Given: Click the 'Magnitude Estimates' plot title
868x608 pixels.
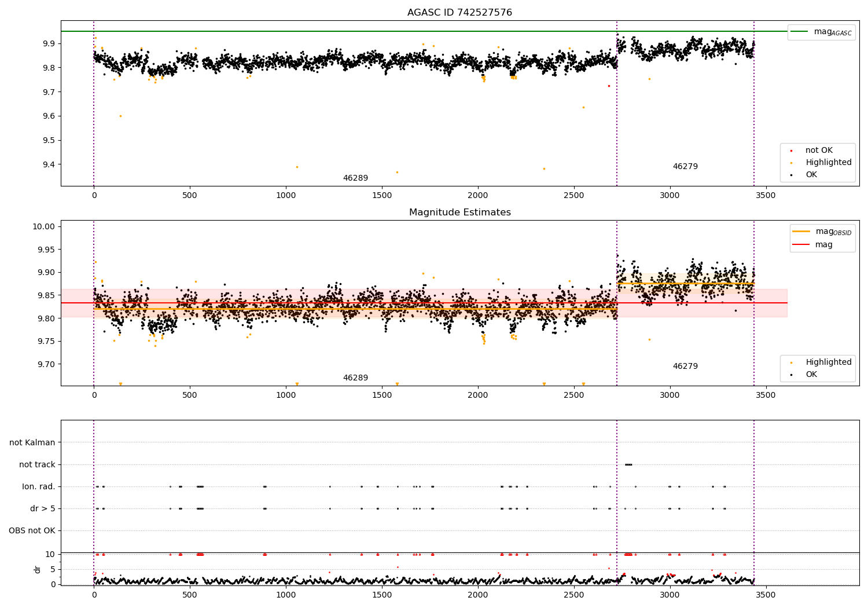Looking at the screenshot, I should (x=459, y=213).
